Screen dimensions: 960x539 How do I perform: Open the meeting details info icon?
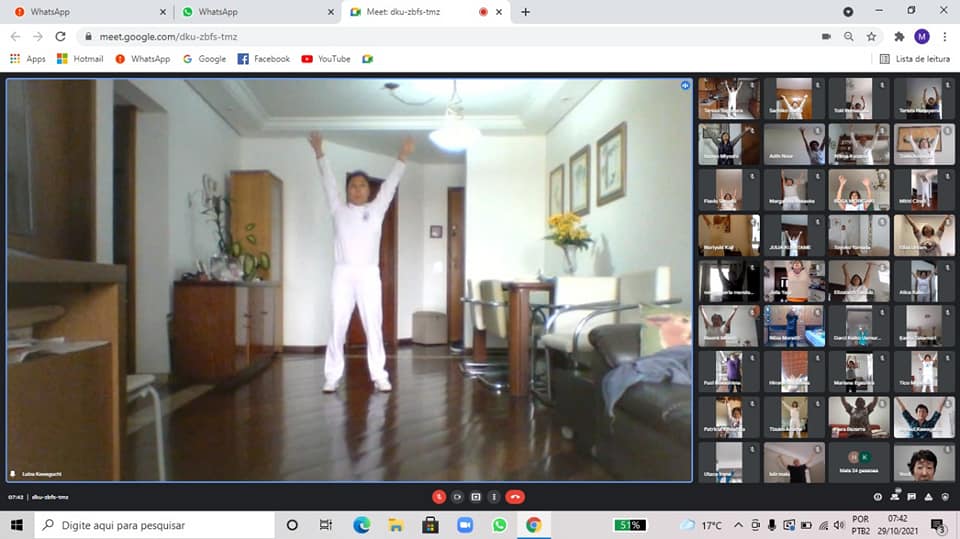click(x=878, y=496)
